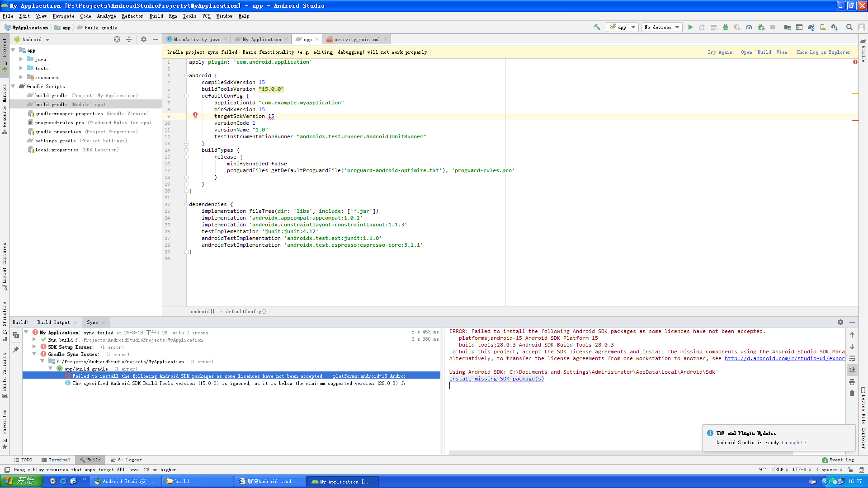Image resolution: width=868 pixels, height=488 pixels.
Task: Open the SDK Manager icon
Action: 835,27
